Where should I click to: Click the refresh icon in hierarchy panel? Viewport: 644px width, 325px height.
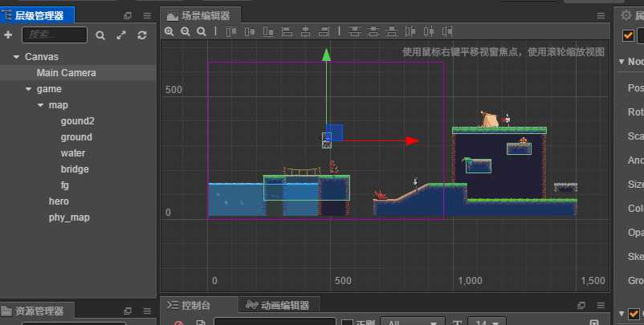pyautogui.click(x=142, y=35)
